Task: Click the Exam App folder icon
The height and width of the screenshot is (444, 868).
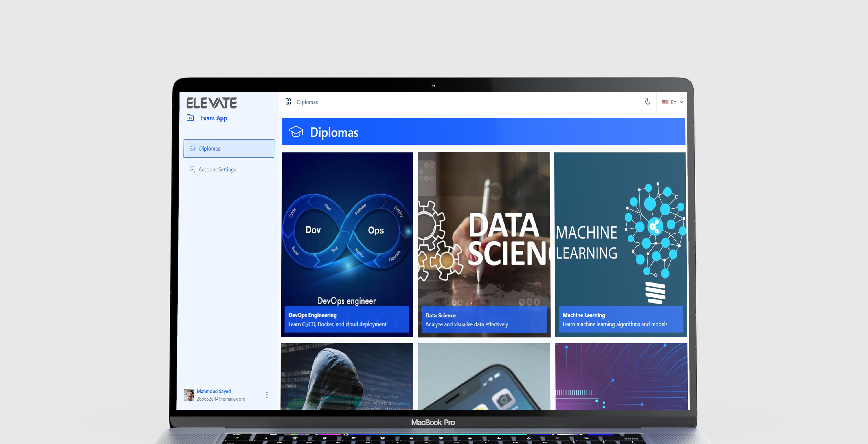Action: tap(190, 118)
